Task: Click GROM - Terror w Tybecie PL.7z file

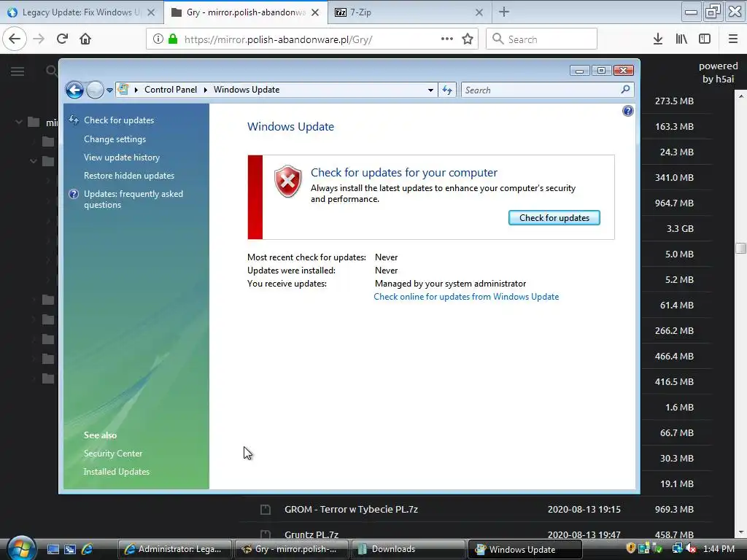Action: [x=351, y=509]
